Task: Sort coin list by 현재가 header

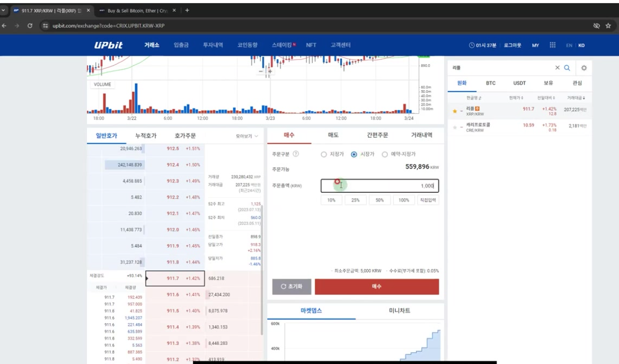Action: (x=516, y=97)
